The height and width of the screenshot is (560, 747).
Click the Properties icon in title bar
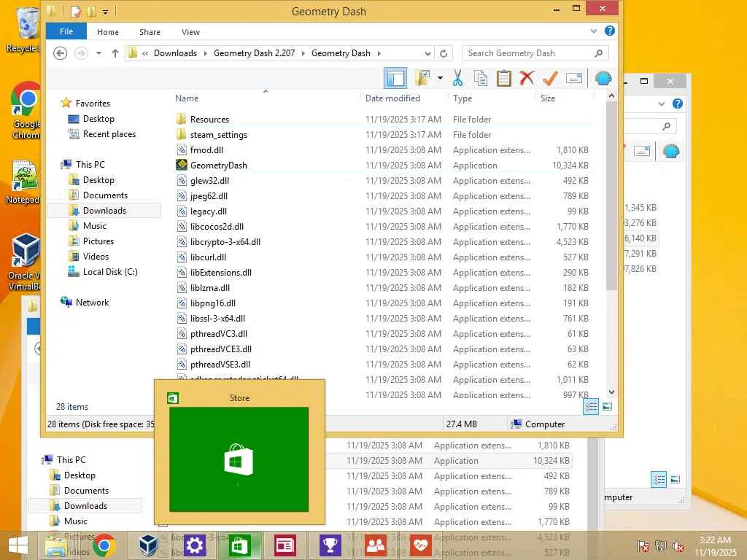pyautogui.click(x=76, y=11)
